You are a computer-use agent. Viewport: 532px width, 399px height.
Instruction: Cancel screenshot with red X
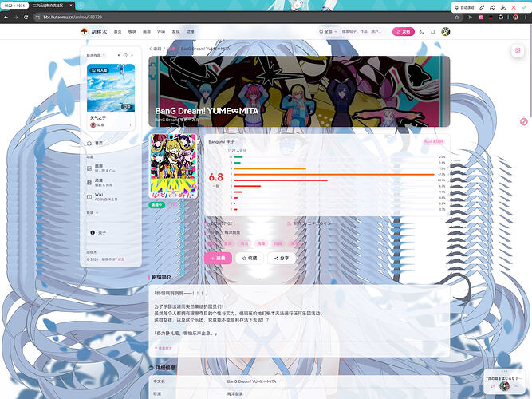pos(514,7)
